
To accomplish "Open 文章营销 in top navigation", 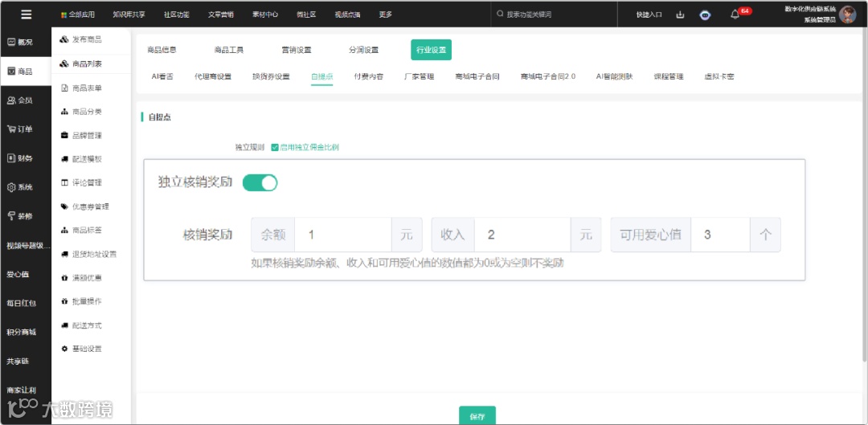I will coord(221,15).
